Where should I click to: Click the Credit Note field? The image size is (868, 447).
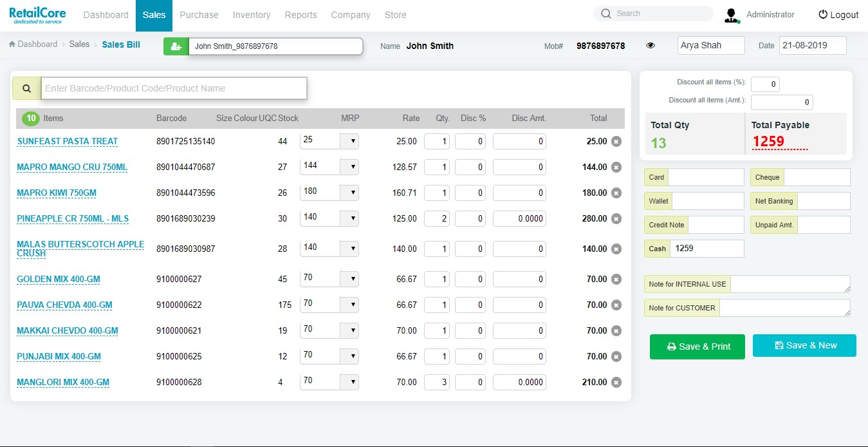pyautogui.click(x=716, y=225)
